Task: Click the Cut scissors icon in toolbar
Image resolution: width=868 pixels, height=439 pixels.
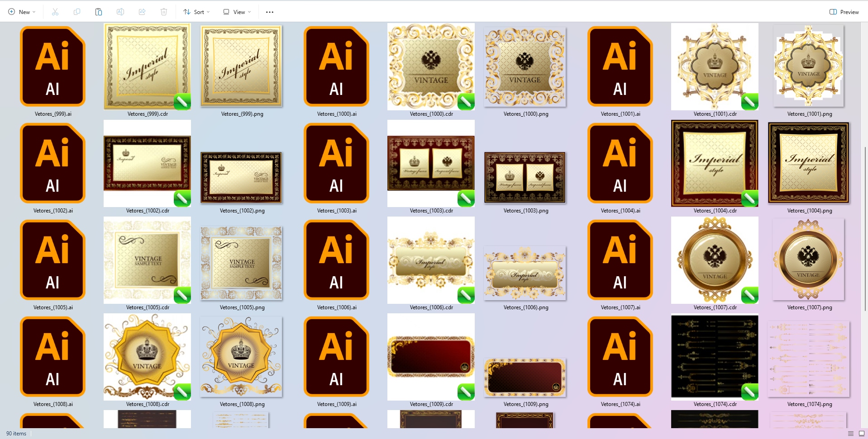Action: pos(55,12)
